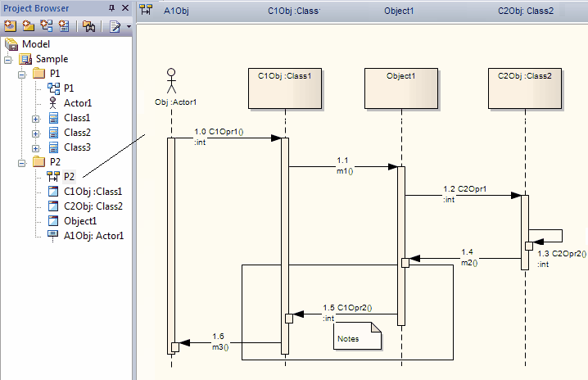Viewport: 588px width, 380px height.
Task: Collapse the Sample root node
Action: click(8, 59)
